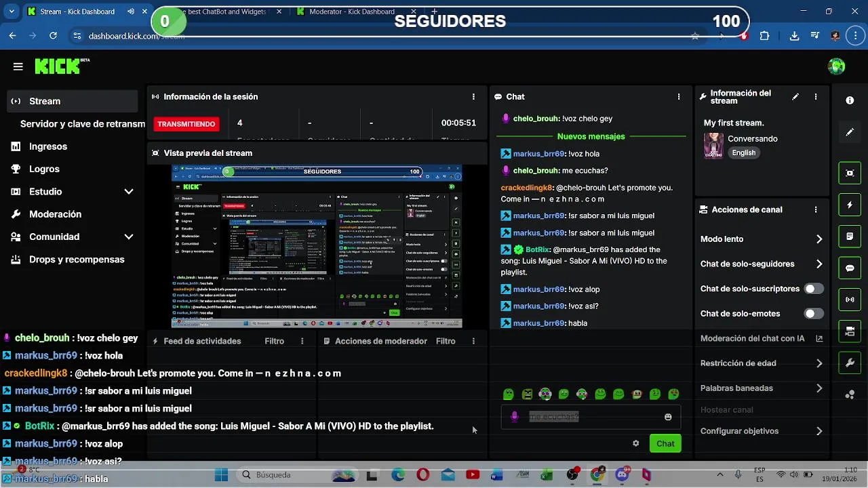Open Configurar objetivos settings arrow
Viewport: 868px width, 488px height.
(819, 431)
